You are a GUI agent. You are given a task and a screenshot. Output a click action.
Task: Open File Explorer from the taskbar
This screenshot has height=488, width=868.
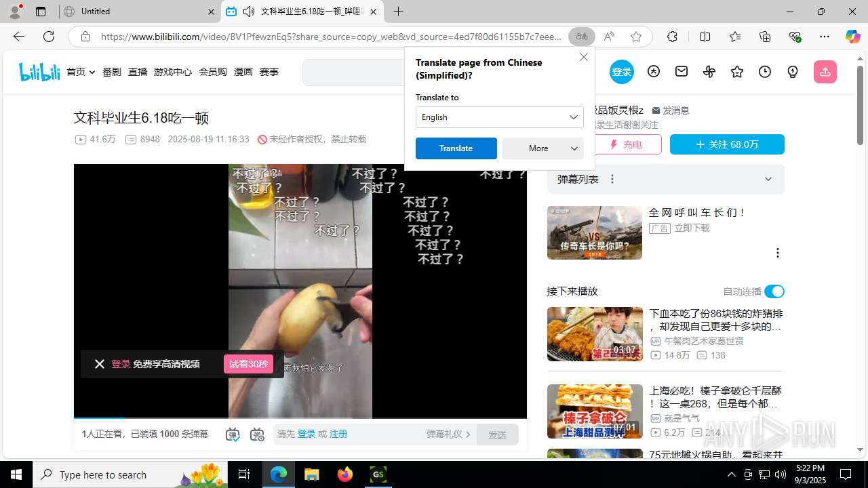pos(312,474)
